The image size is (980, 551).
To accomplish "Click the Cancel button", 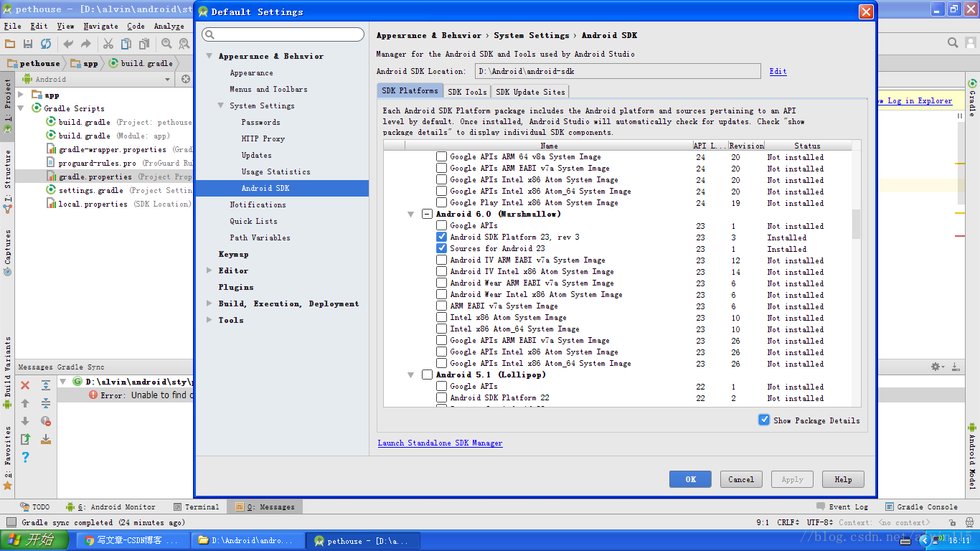I will (741, 479).
